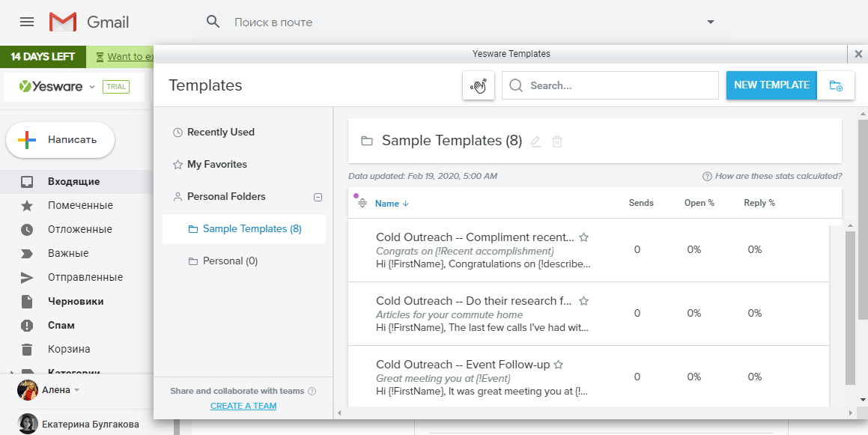The width and height of the screenshot is (868, 435).
Task: Focus the Yesware templates Search field
Action: pos(610,85)
